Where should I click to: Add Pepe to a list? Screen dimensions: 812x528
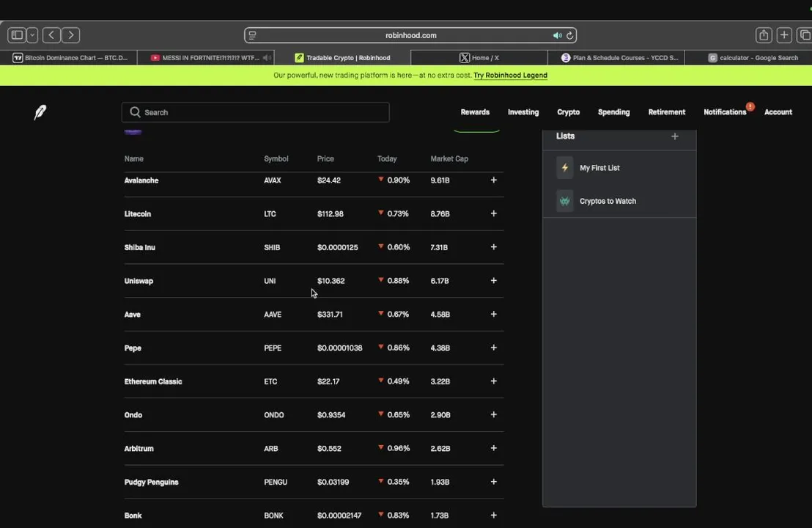coord(493,348)
